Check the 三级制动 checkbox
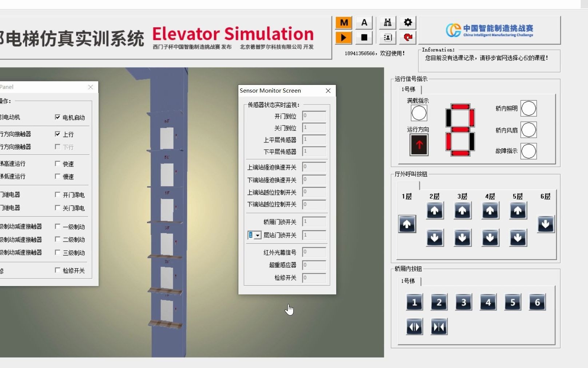Image resolution: width=588 pixels, height=368 pixels. (x=57, y=252)
